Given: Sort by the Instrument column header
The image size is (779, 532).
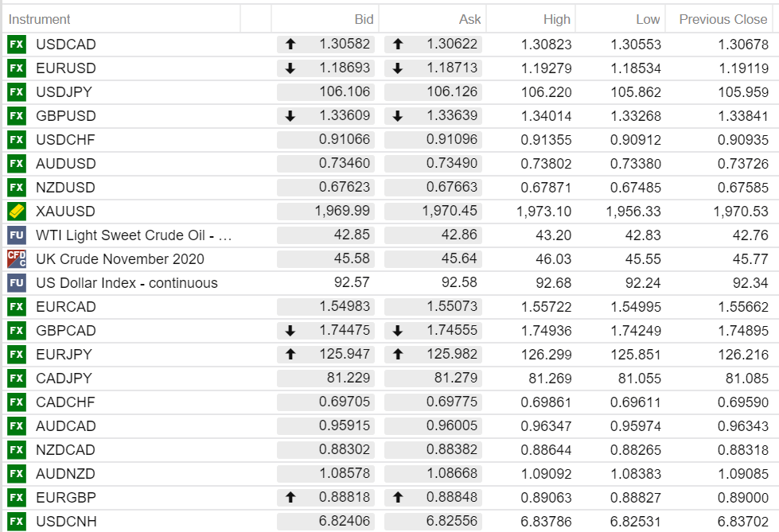Looking at the screenshot, I should coord(40,19).
